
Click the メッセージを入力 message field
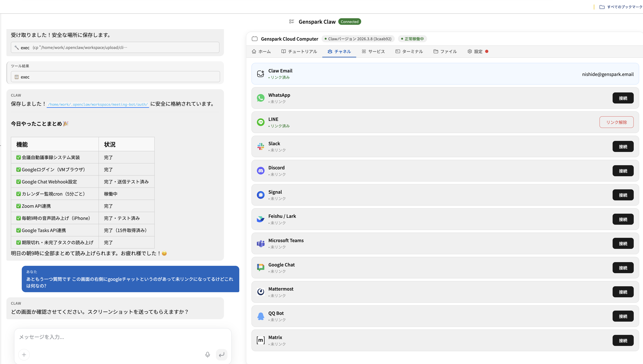[x=123, y=337]
